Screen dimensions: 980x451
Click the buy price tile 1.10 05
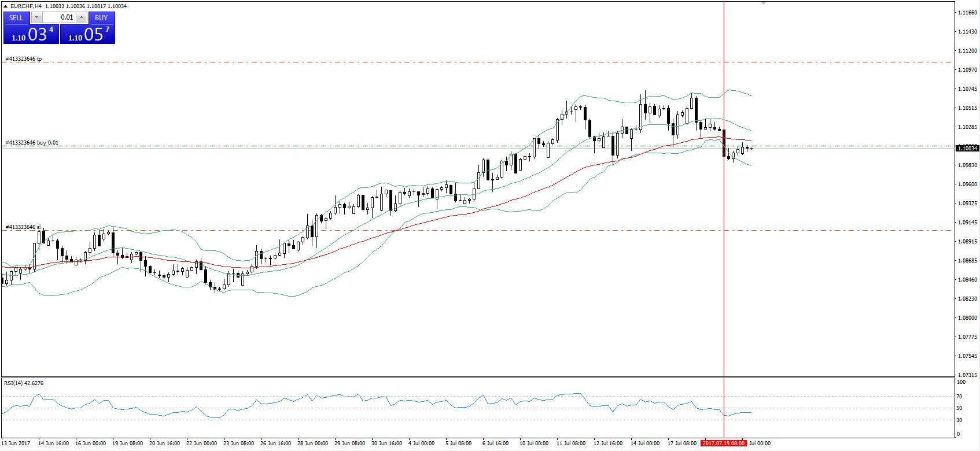pos(87,34)
